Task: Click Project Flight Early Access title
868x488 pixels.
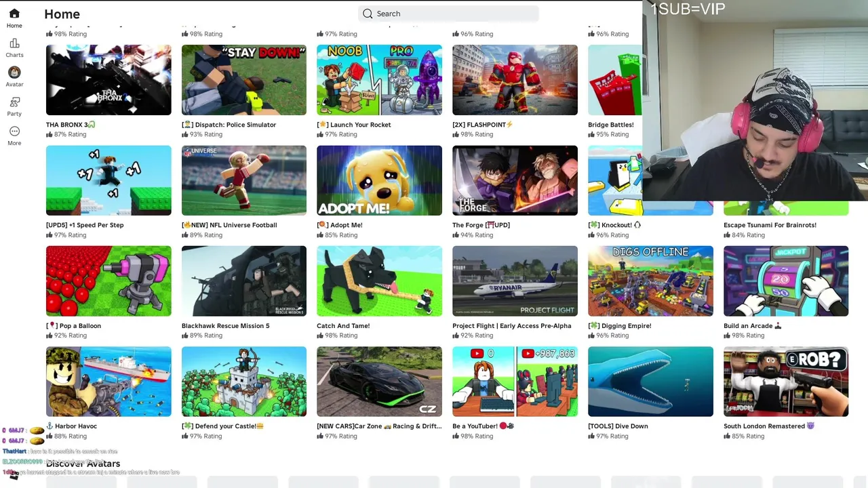Action: pyautogui.click(x=512, y=326)
